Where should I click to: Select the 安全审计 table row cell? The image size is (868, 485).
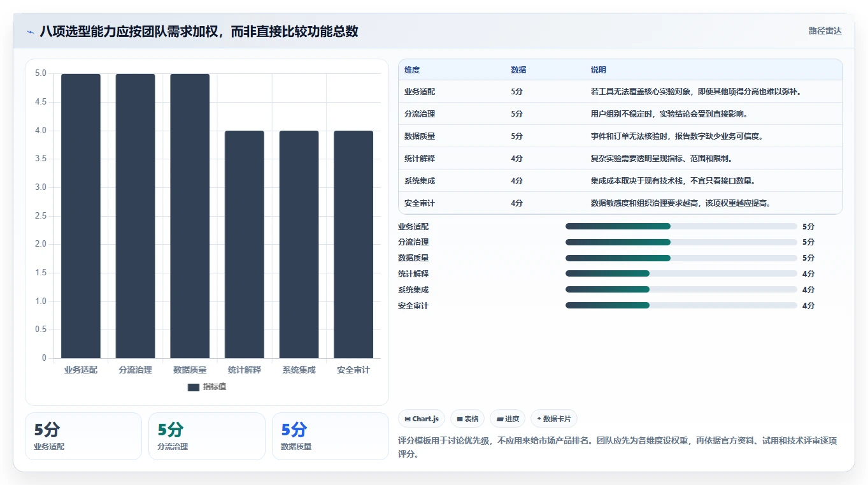(x=420, y=203)
